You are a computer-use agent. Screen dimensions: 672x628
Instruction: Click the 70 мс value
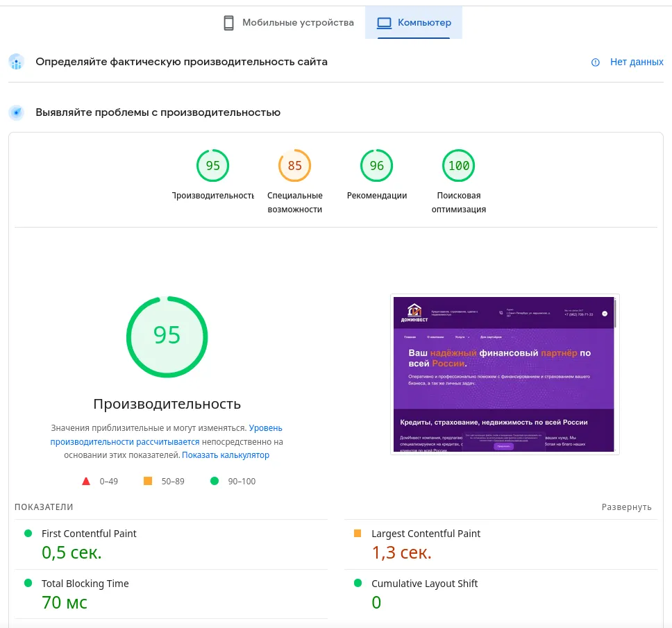coord(65,603)
